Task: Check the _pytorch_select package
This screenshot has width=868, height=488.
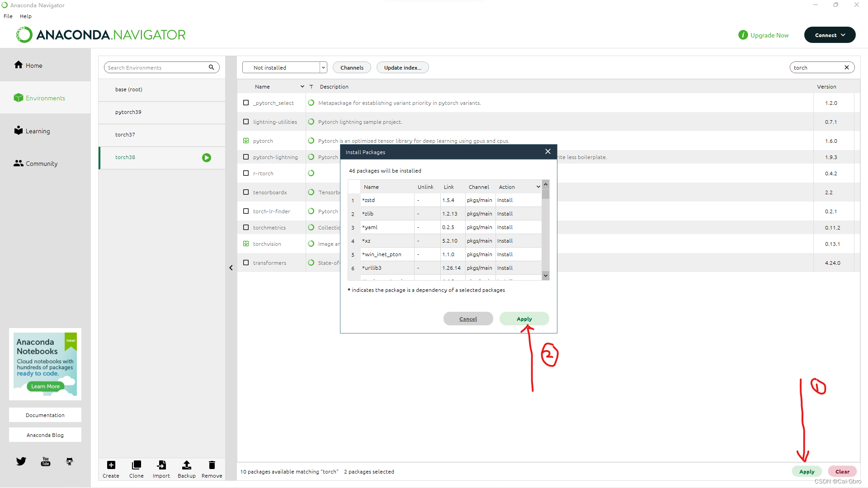Action: tap(246, 103)
